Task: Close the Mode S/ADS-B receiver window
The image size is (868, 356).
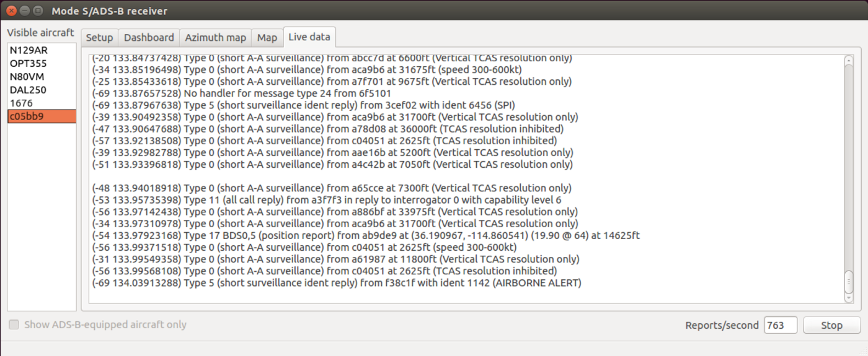Action: [x=11, y=11]
